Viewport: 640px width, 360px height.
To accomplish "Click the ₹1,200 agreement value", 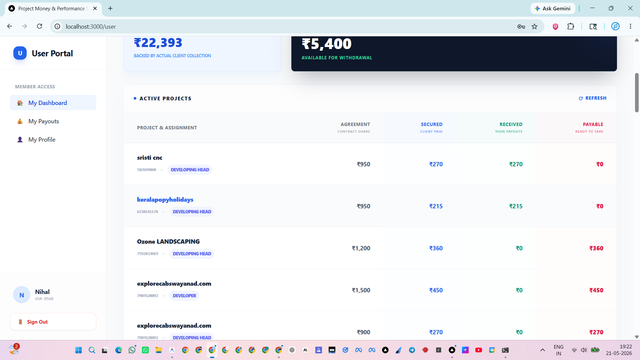I will tap(361, 248).
